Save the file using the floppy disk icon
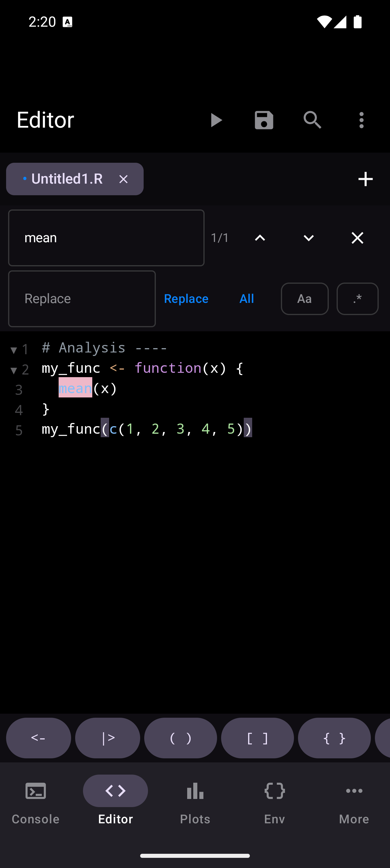Viewport: 390px width, 868px height. (x=264, y=120)
